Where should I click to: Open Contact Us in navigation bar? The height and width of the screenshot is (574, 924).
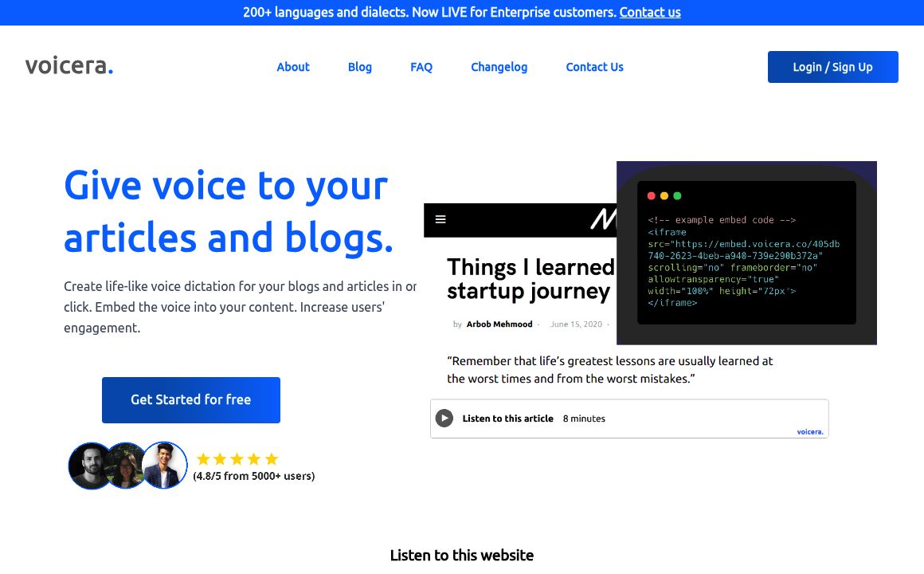(594, 67)
